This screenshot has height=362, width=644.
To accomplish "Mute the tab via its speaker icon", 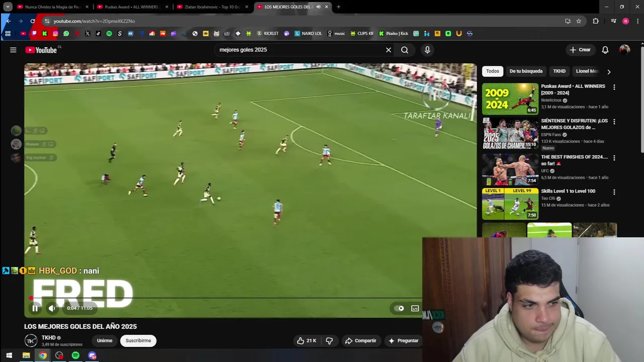I will tap(318, 7).
